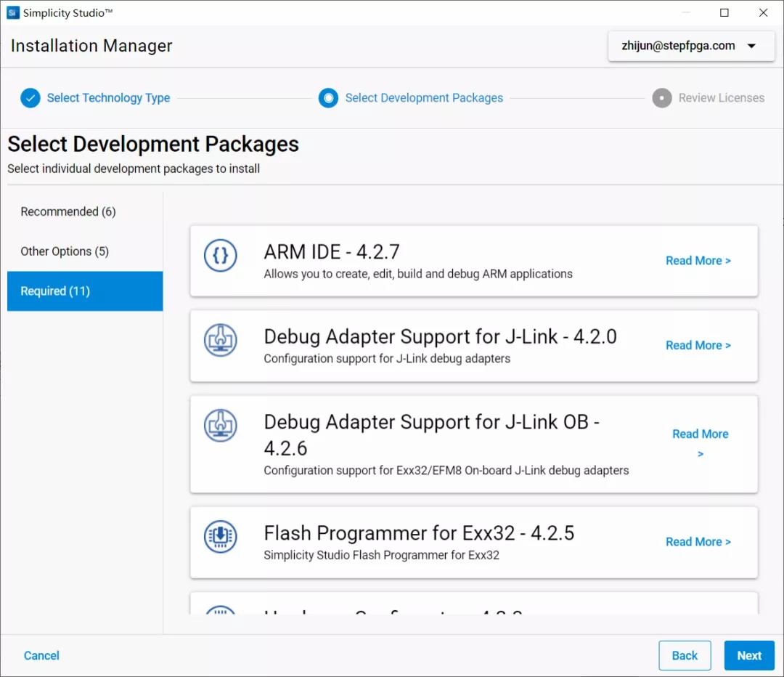
Task: Open Read More for Flash Programmer Exx32
Action: (x=698, y=542)
